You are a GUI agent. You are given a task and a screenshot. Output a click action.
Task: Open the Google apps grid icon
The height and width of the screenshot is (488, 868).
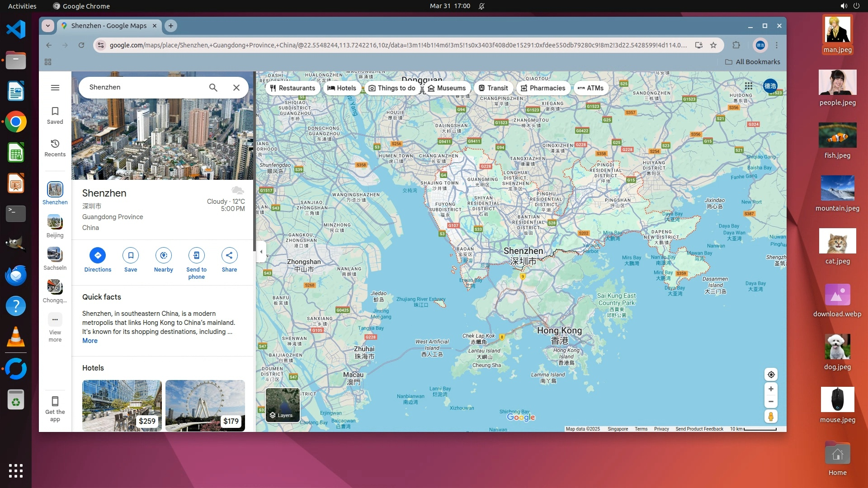[x=749, y=86]
